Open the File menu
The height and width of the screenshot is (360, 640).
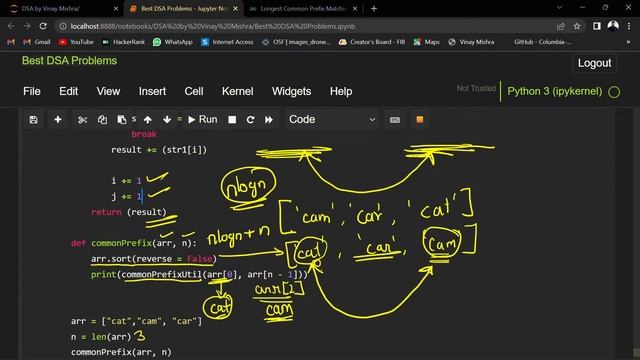pos(32,91)
